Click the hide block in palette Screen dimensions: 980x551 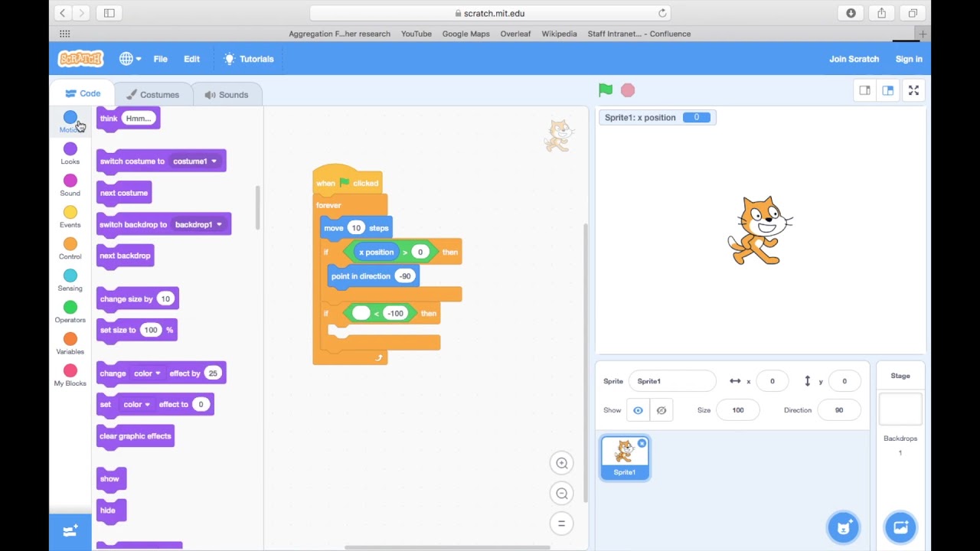[x=109, y=510]
